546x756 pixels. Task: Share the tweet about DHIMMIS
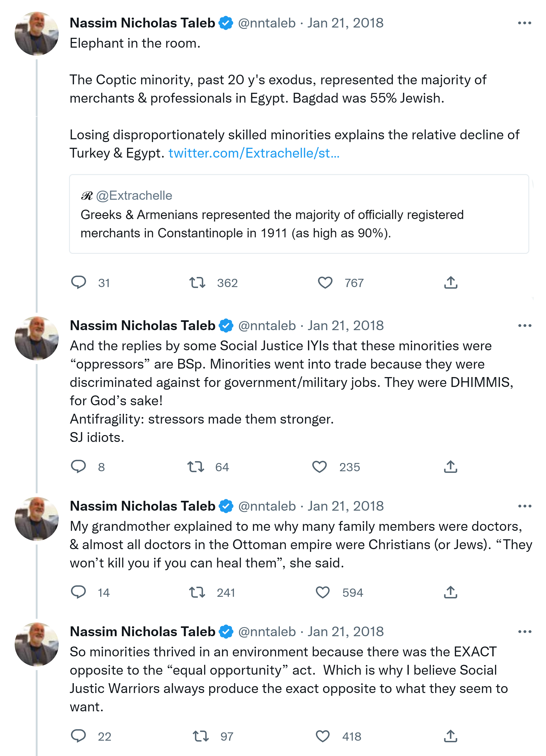(451, 466)
